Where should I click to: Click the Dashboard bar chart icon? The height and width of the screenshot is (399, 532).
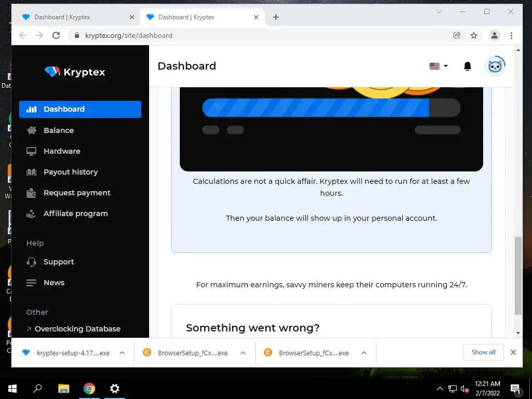[32, 109]
